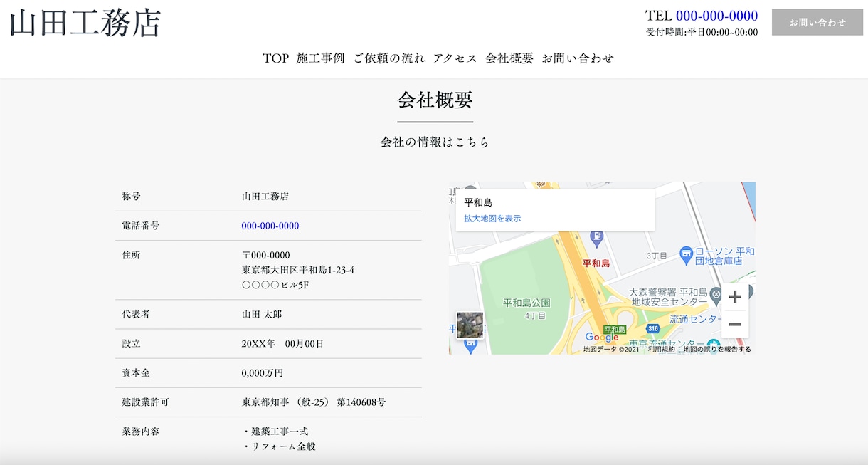This screenshot has width=868, height=465.
Task: Click the 資本金 row label
Action: click(x=136, y=372)
